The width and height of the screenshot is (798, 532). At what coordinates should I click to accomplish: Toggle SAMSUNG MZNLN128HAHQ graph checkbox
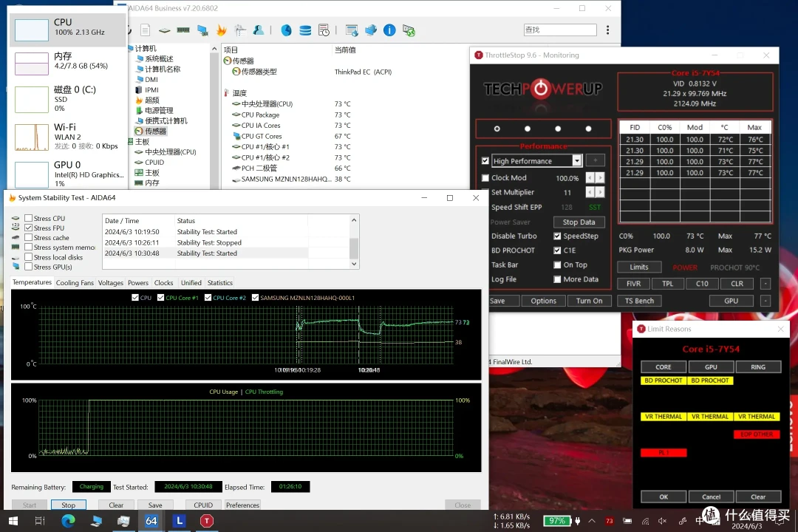pyautogui.click(x=255, y=297)
